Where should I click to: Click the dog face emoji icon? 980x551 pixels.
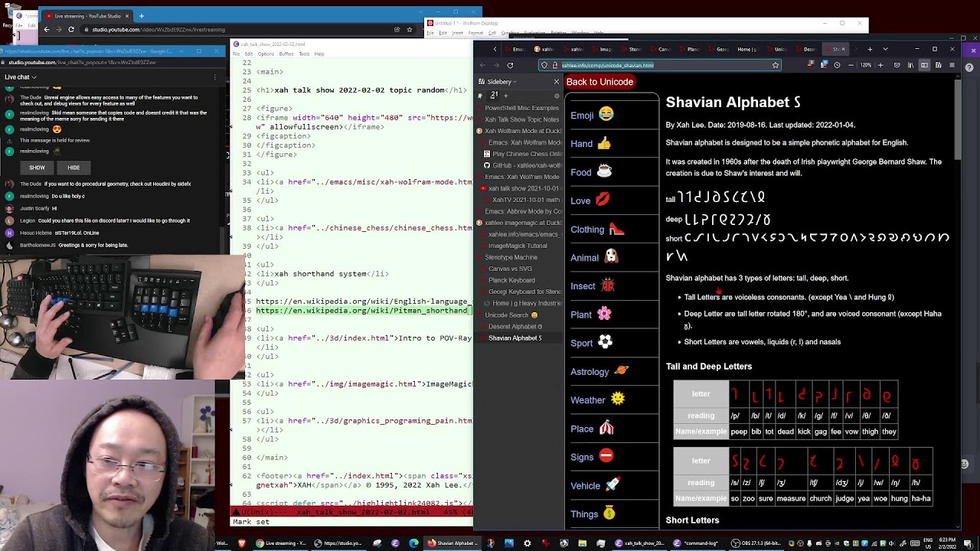click(x=611, y=258)
